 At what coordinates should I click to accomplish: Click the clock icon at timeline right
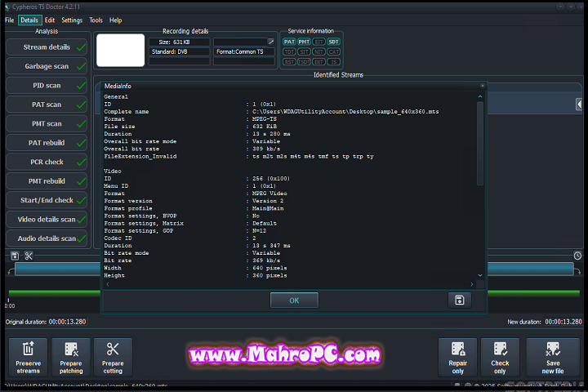click(x=577, y=256)
